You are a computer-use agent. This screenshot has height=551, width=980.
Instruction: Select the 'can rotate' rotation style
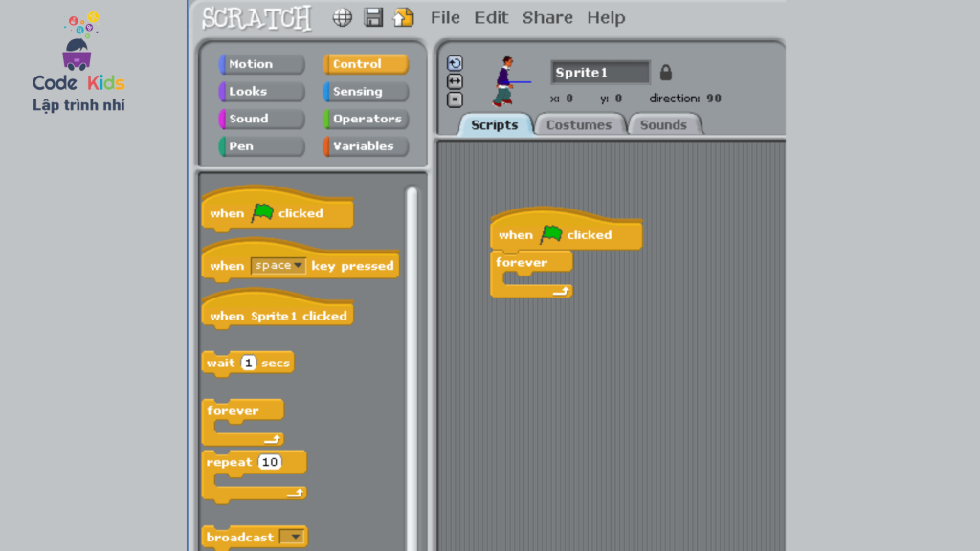coord(455,63)
